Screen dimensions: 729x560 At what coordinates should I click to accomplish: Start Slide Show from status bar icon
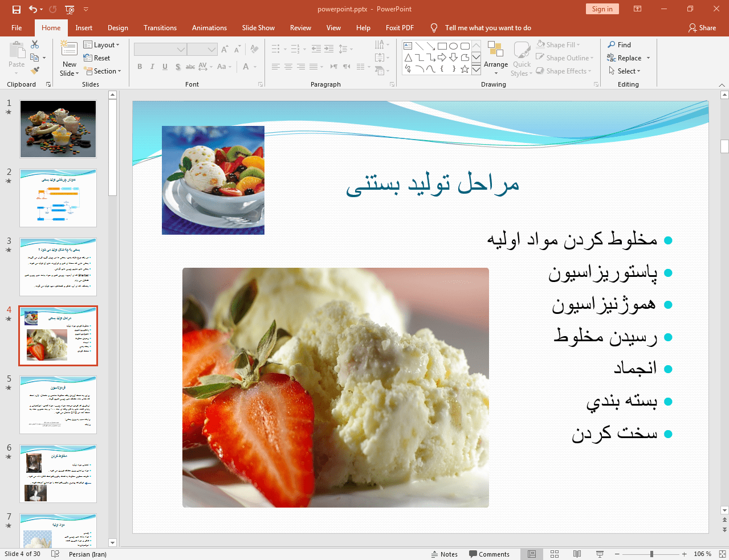(x=600, y=554)
